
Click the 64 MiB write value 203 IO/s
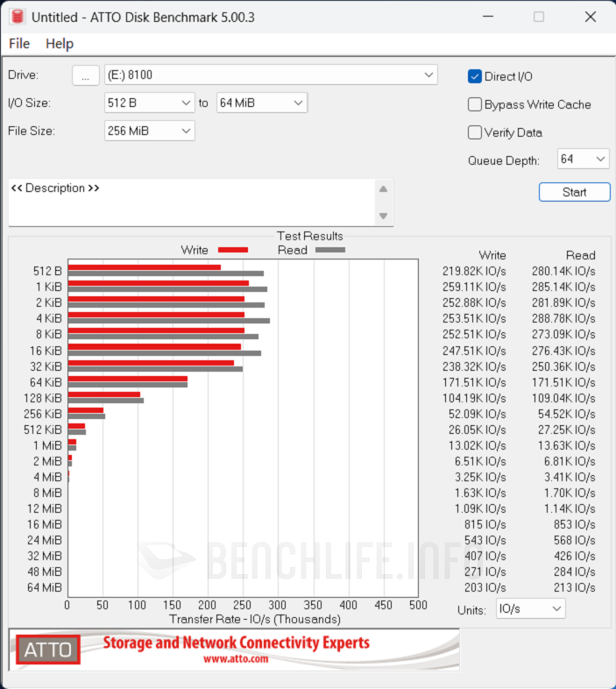[x=485, y=587]
